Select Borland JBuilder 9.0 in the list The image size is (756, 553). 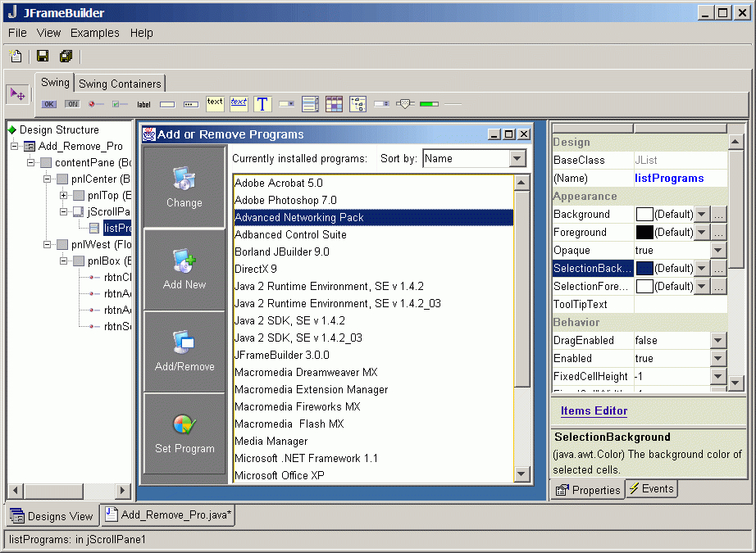[x=374, y=252]
